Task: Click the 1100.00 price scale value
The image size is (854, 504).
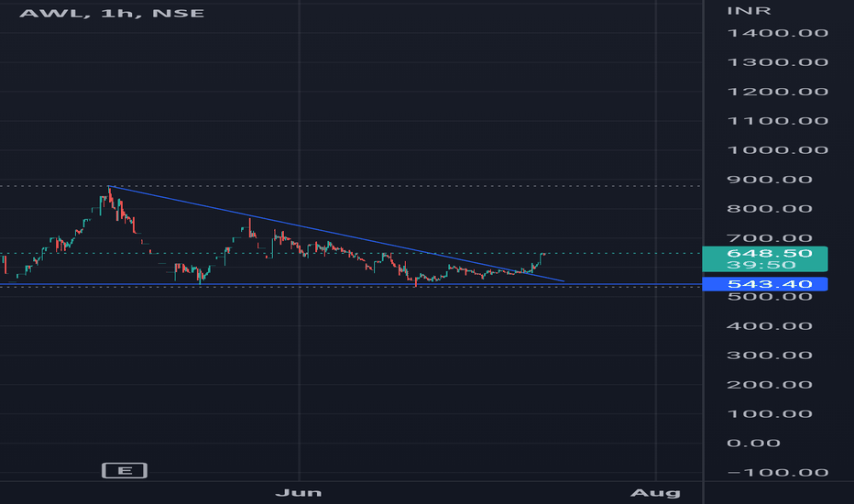Action: pyautogui.click(x=778, y=121)
